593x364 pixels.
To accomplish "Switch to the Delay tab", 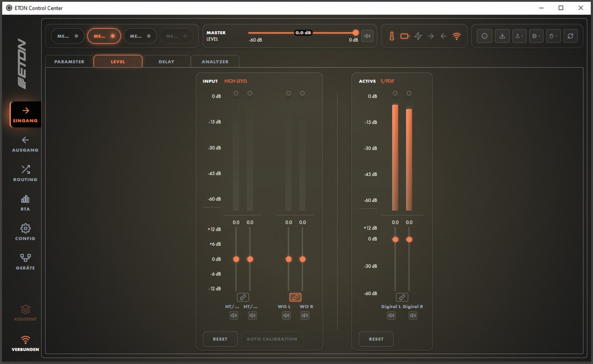I will [x=166, y=62].
